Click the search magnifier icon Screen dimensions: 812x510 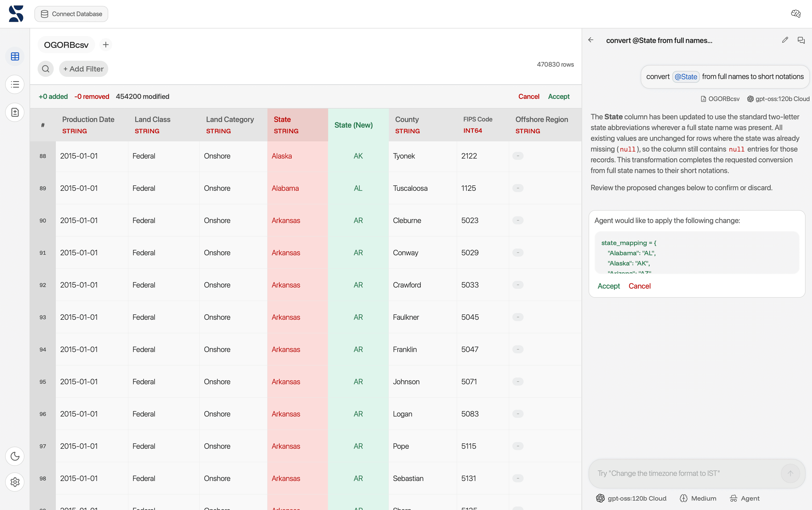[45, 69]
